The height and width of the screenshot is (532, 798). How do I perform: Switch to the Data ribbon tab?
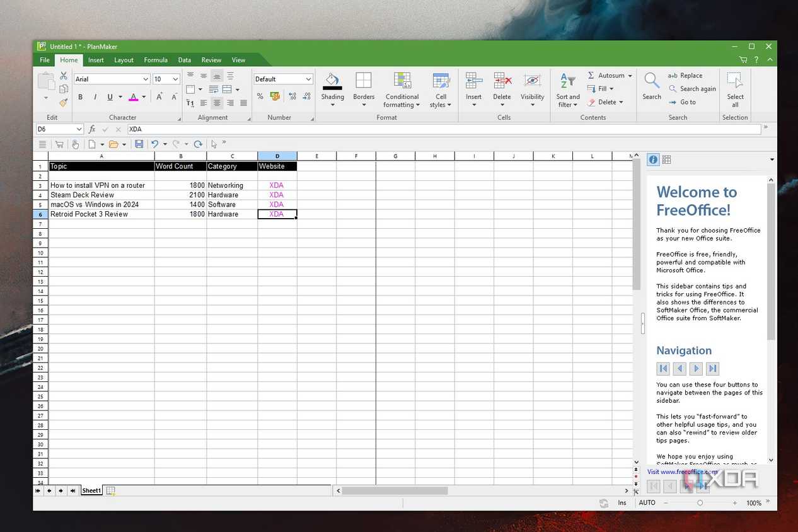coord(184,60)
